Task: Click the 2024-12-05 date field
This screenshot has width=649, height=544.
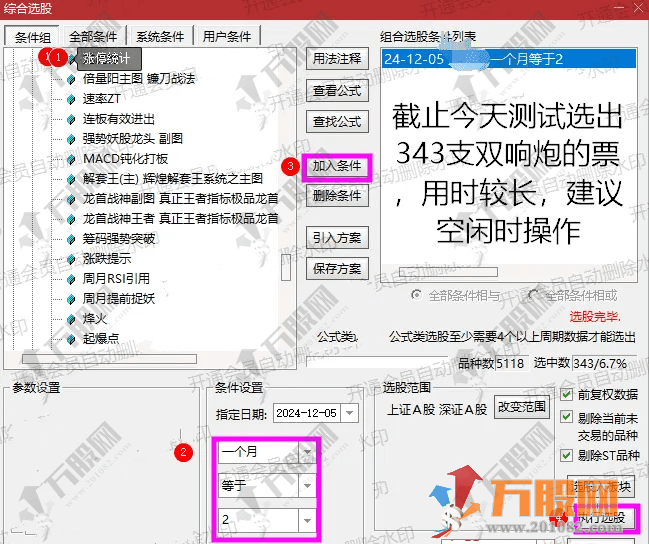Action: pos(307,413)
